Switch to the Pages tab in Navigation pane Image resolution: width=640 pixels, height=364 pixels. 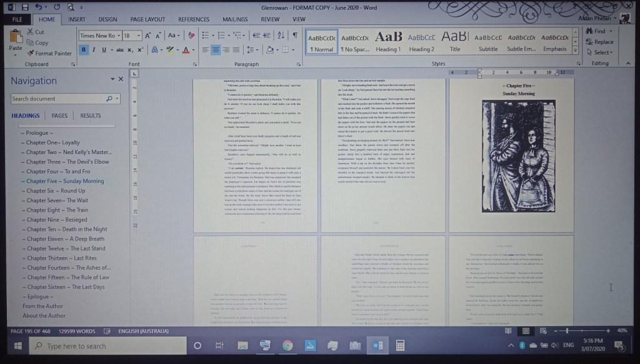tap(59, 116)
